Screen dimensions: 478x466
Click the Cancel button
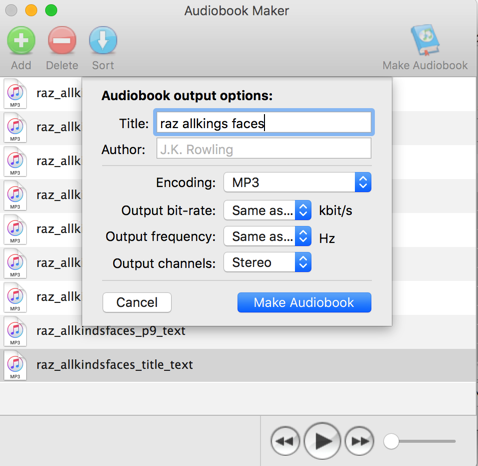pyautogui.click(x=137, y=302)
